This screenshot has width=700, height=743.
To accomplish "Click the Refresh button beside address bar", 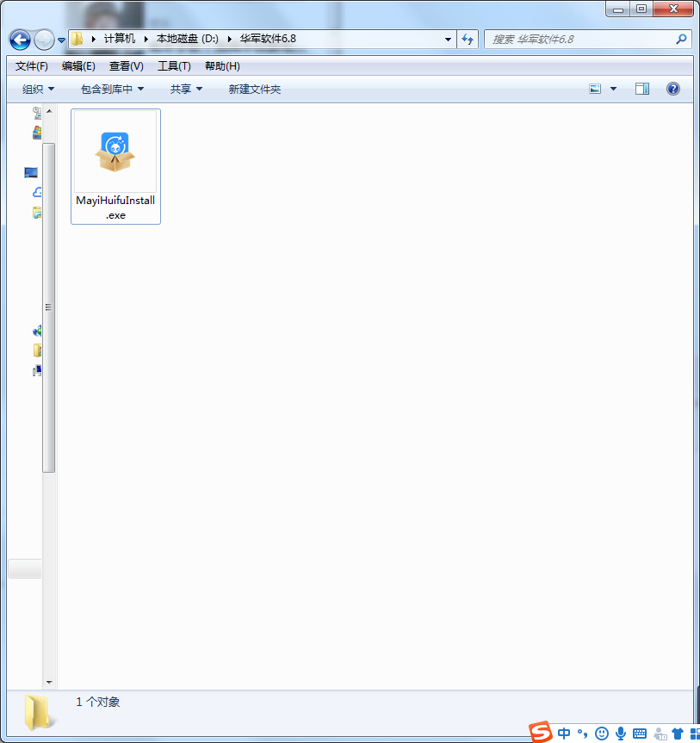I will click(468, 40).
